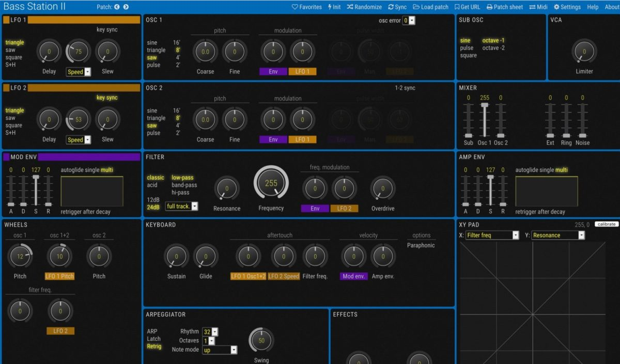Image resolution: width=620 pixels, height=364 pixels.
Task: Open the Help menu
Action: pos(593,7)
